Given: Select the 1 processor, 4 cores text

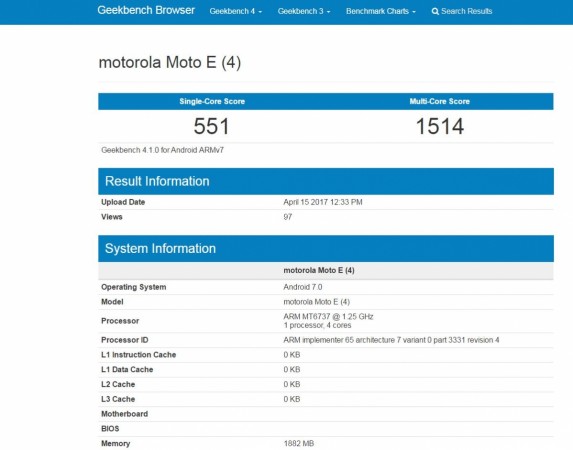Looking at the screenshot, I should [x=317, y=325].
